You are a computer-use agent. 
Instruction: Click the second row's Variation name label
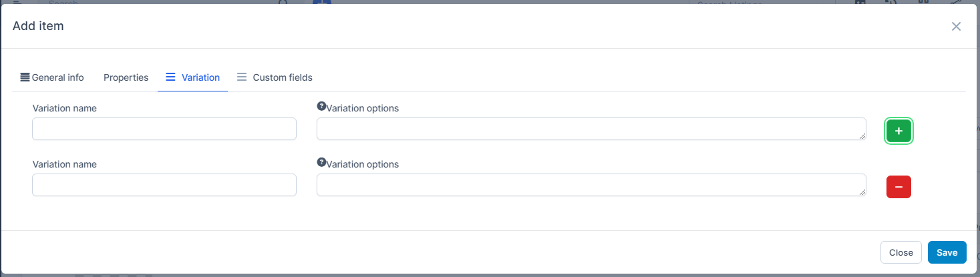point(64,164)
